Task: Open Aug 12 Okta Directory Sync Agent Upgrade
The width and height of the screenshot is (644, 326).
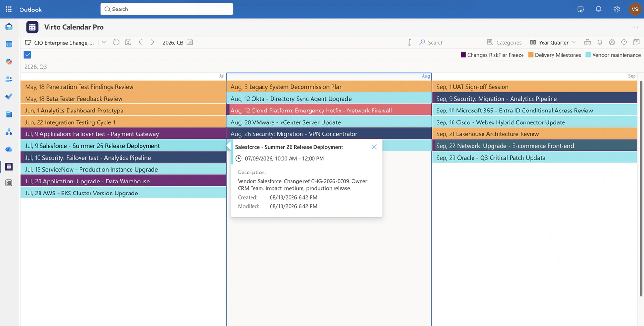Action: (x=329, y=99)
